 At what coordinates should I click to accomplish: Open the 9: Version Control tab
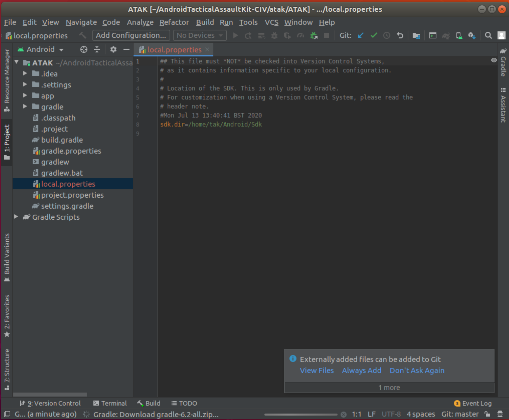[x=50, y=403]
